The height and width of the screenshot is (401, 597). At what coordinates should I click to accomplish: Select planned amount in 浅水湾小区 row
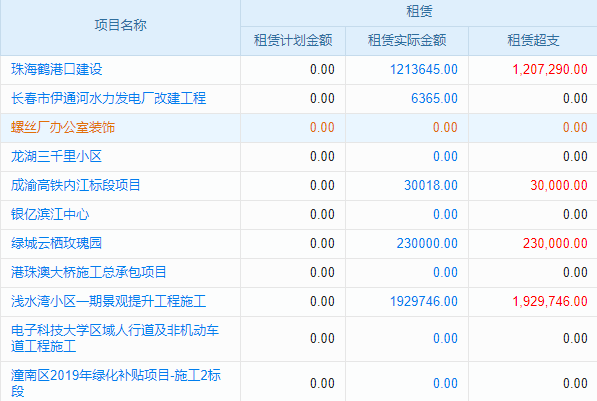pos(322,301)
